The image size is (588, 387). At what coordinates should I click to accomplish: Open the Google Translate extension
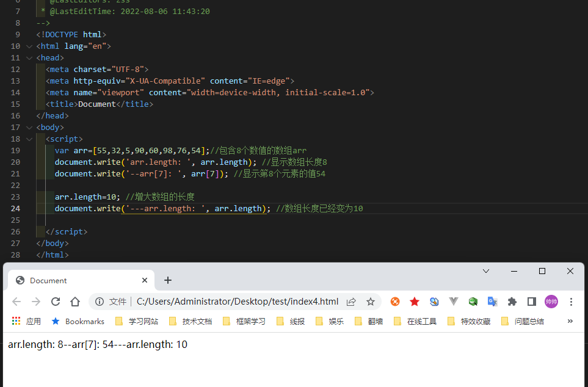[492, 302]
